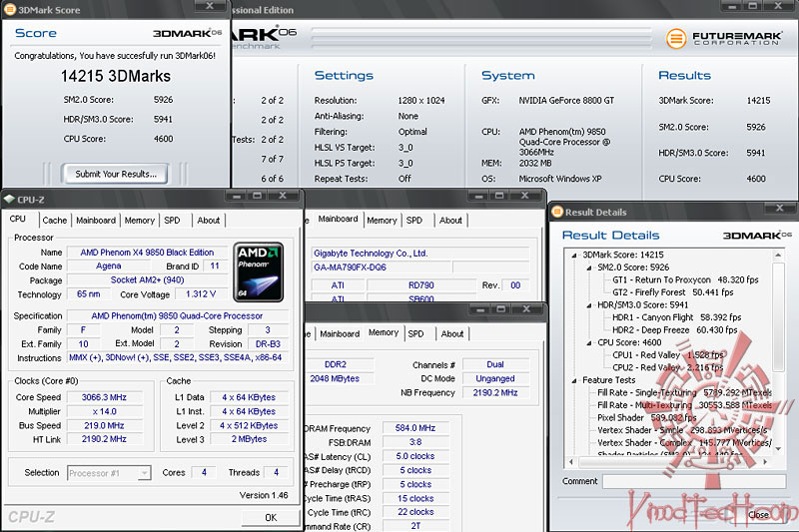Click the horizontal scrollbar right arrow in Result Details

(765, 462)
